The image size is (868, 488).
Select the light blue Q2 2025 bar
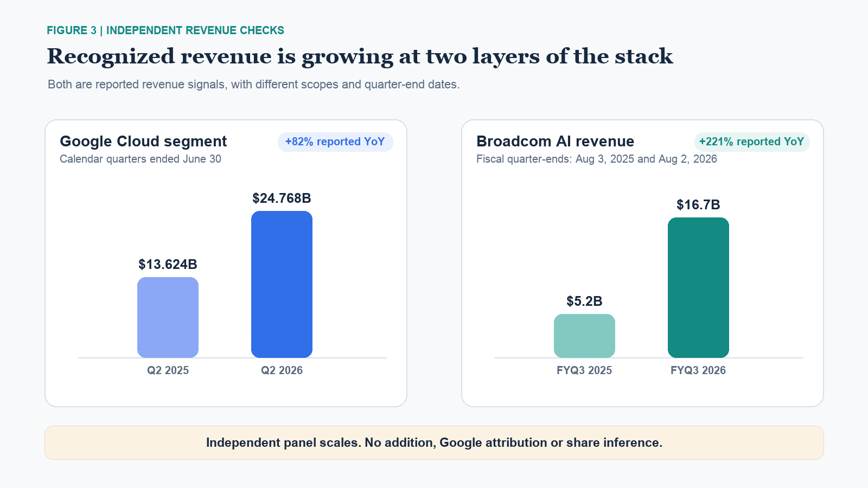(168, 317)
